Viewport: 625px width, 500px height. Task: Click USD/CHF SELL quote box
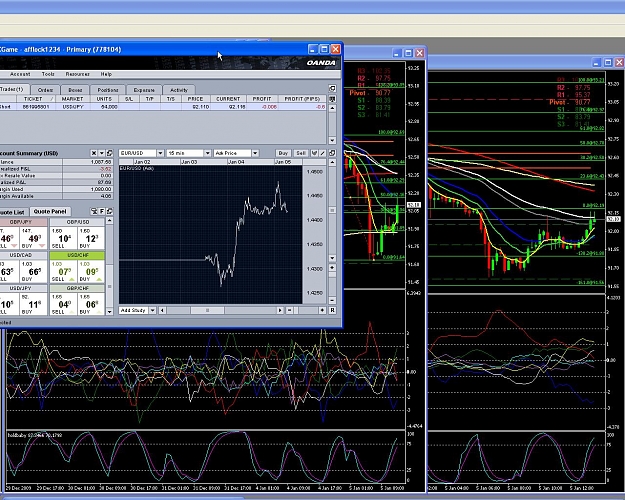click(64, 272)
